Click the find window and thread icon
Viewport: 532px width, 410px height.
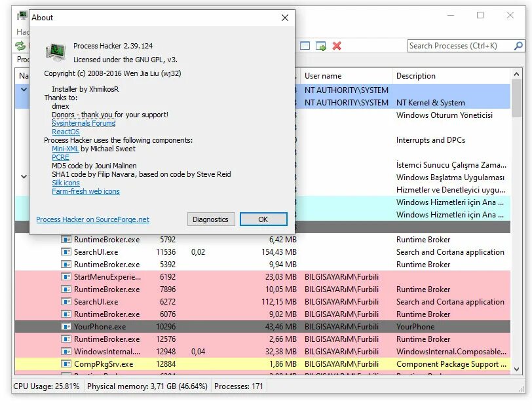[x=320, y=46]
